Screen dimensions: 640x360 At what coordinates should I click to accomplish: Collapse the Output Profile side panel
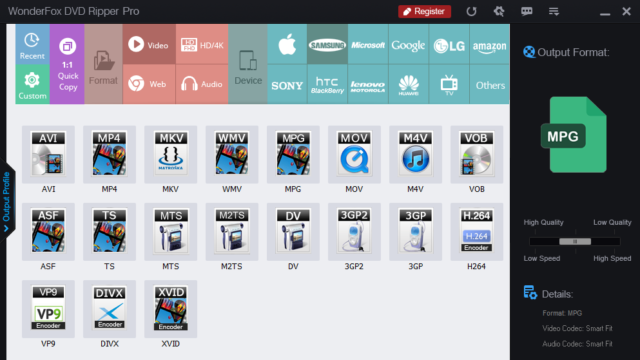pyautogui.click(x=7, y=202)
